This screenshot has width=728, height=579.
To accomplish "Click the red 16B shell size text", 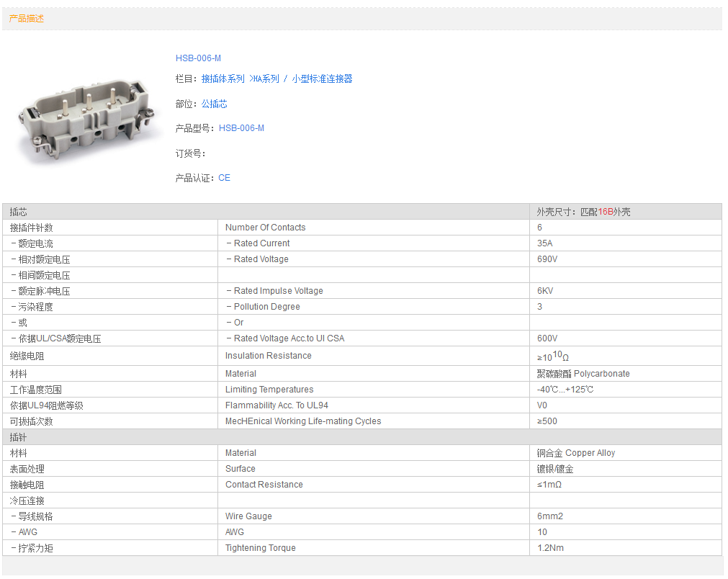I will [x=606, y=212].
